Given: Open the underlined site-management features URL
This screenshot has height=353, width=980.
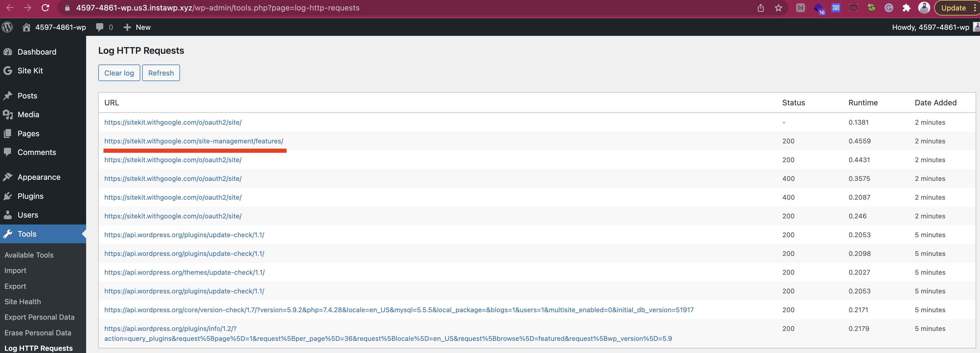Looking at the screenshot, I should click(194, 141).
